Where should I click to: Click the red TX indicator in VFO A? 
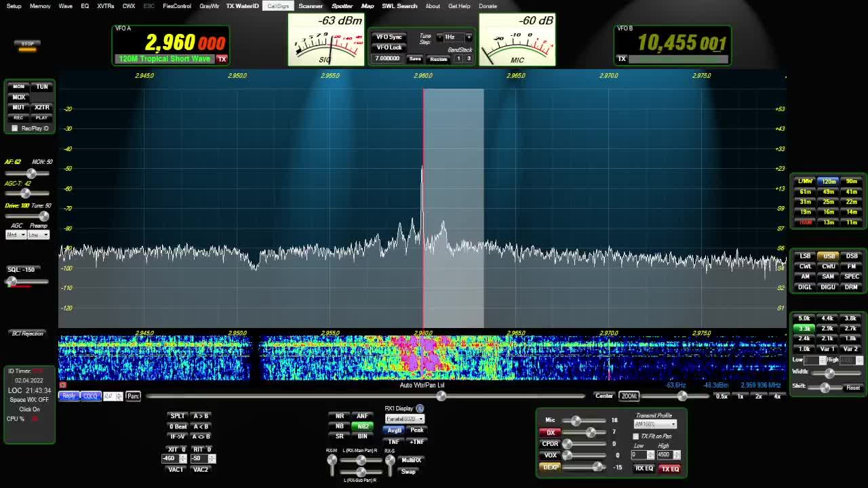(222, 59)
